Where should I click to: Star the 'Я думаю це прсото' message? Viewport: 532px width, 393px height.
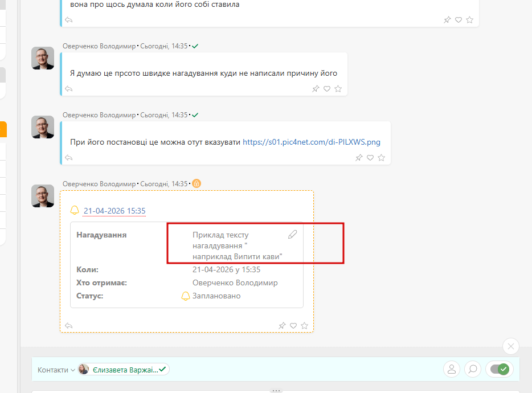pyautogui.click(x=338, y=89)
